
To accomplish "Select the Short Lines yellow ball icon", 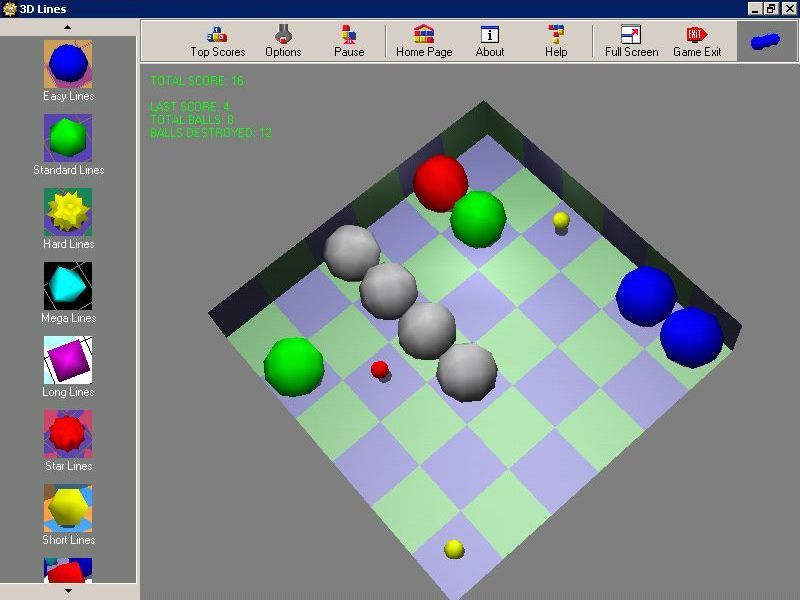I will point(68,508).
